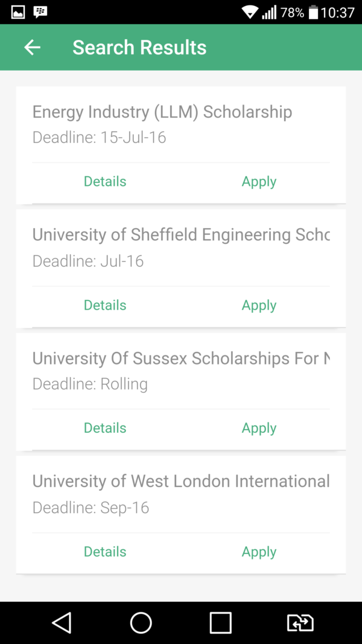362x644 pixels.
Task: Select the Energy Industry (LLM) Scholarship title
Action: point(162,112)
